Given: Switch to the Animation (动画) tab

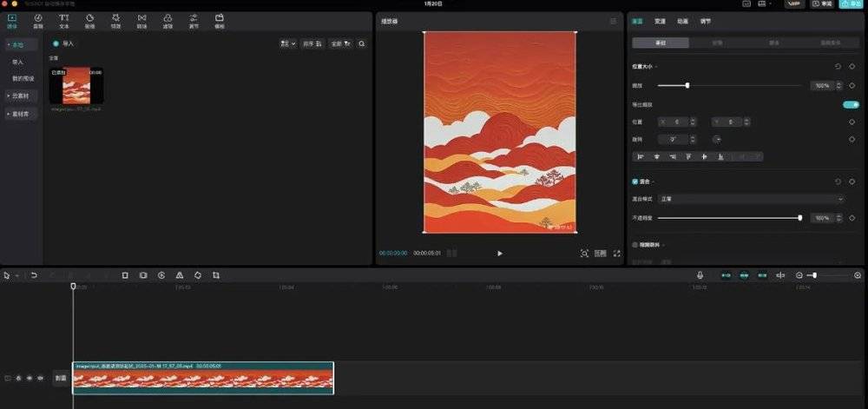Looking at the screenshot, I should 683,21.
